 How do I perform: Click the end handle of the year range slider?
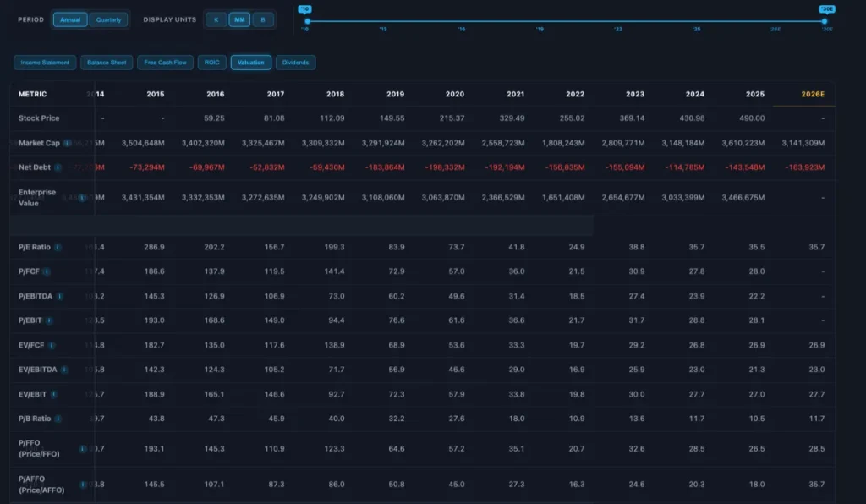pyautogui.click(x=825, y=21)
